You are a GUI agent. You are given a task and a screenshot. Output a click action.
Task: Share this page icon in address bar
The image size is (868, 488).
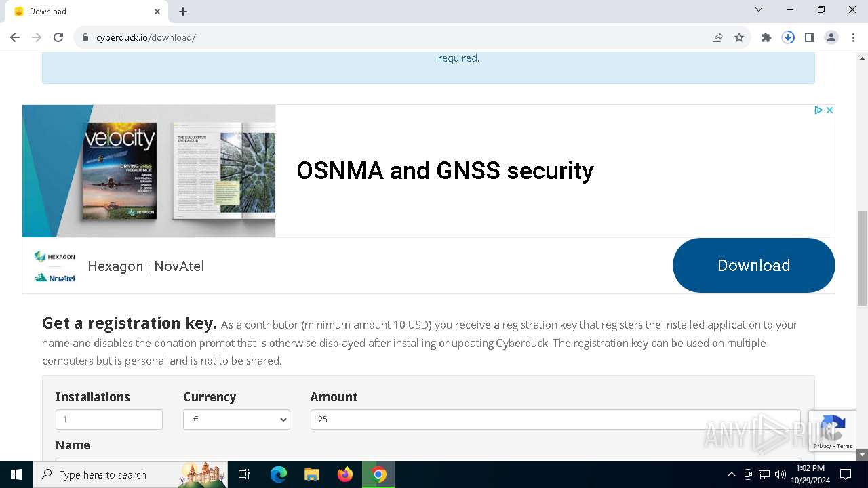717,37
